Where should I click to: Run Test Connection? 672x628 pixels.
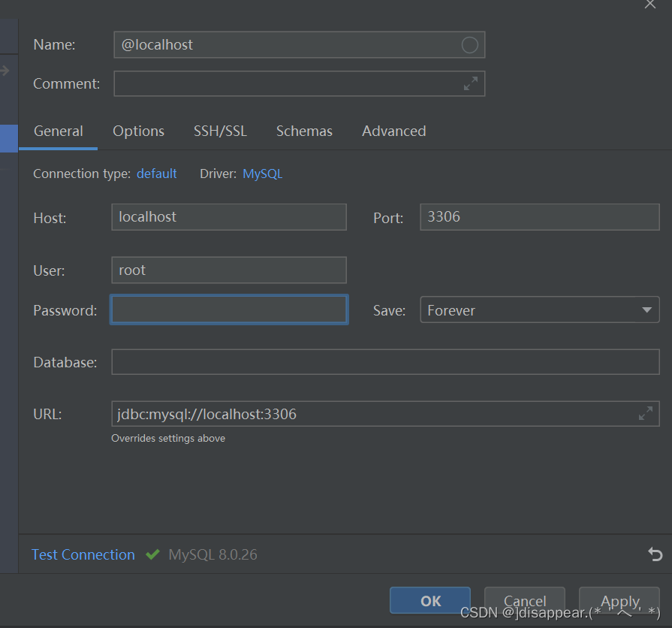pyautogui.click(x=83, y=554)
